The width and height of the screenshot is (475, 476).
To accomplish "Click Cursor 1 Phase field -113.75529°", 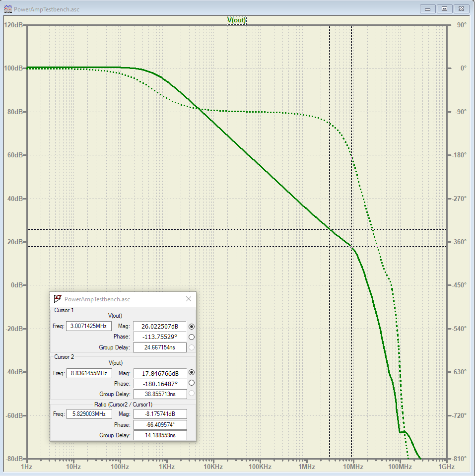I will 160,337.
